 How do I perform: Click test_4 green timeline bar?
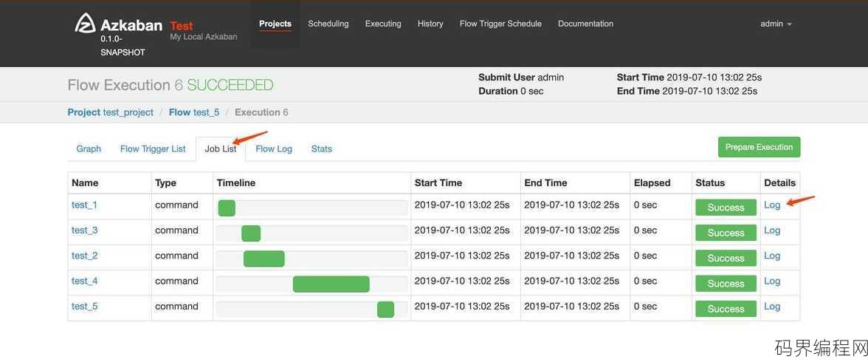[331, 284]
